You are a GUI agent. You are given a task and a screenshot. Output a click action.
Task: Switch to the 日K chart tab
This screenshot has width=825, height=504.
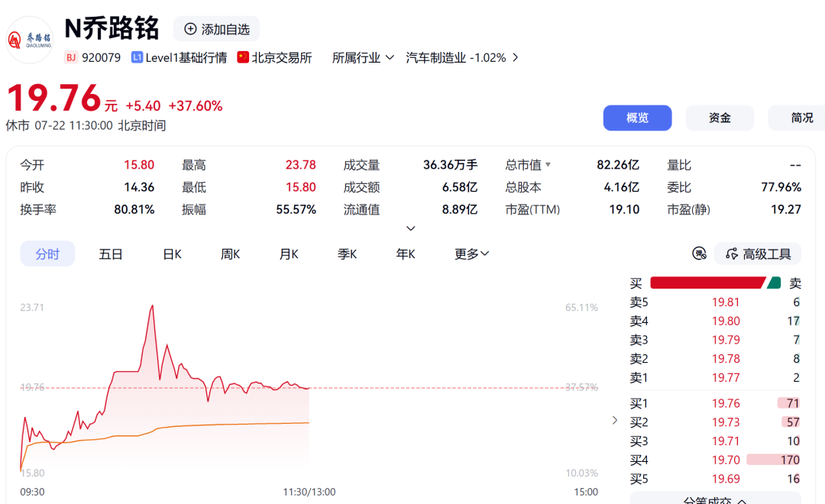[172, 254]
